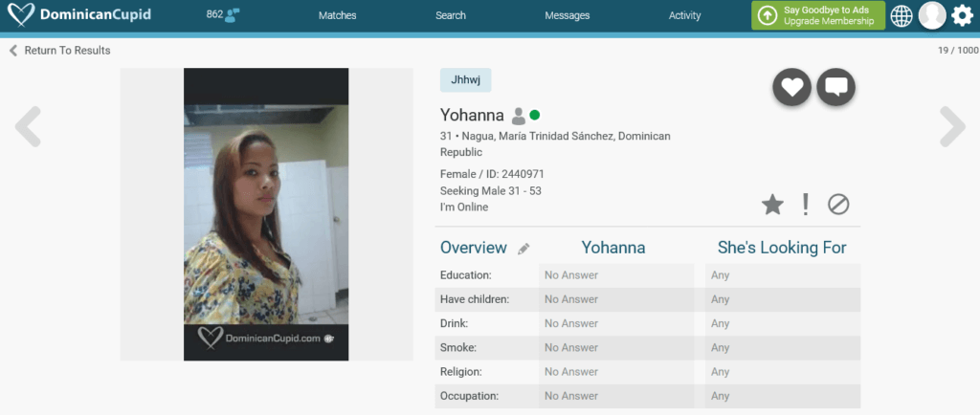The image size is (980, 415).
Task: Send interest with the heart button
Action: pyautogui.click(x=791, y=87)
